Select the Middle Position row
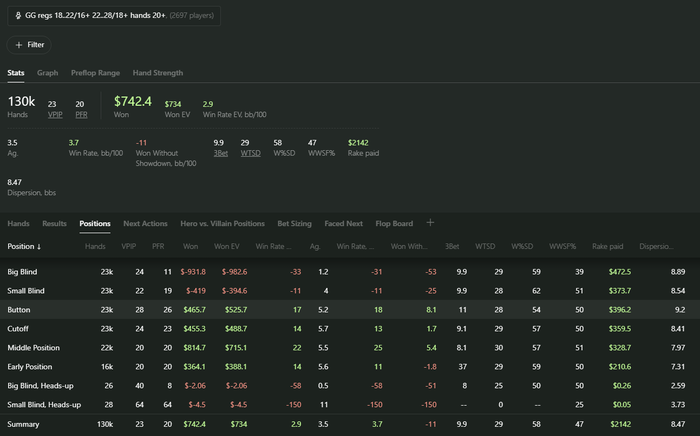The image size is (700, 436). [350, 348]
